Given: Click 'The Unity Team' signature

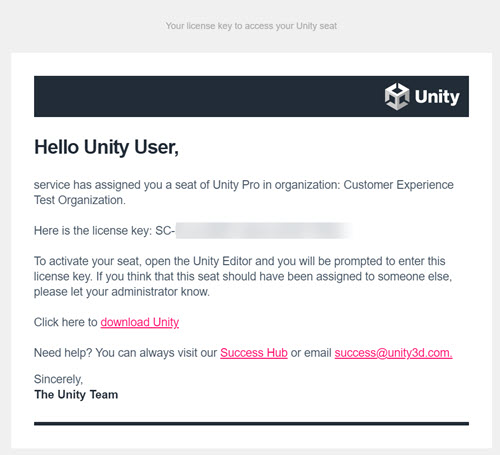Looking at the screenshot, I should click(76, 395).
